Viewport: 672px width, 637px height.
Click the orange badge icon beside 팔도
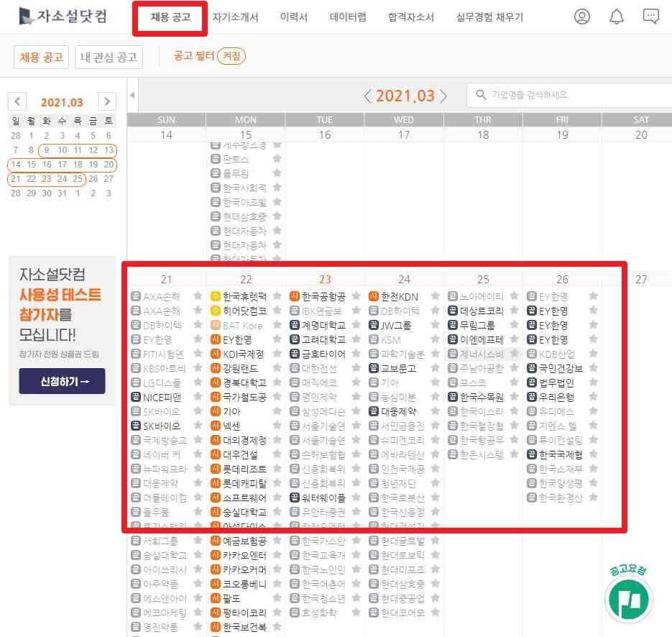click(x=215, y=598)
